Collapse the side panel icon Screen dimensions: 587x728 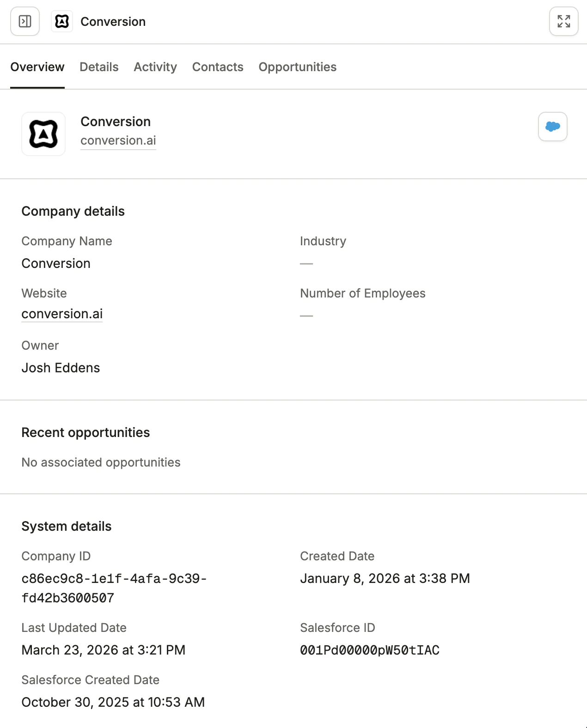[x=25, y=21]
